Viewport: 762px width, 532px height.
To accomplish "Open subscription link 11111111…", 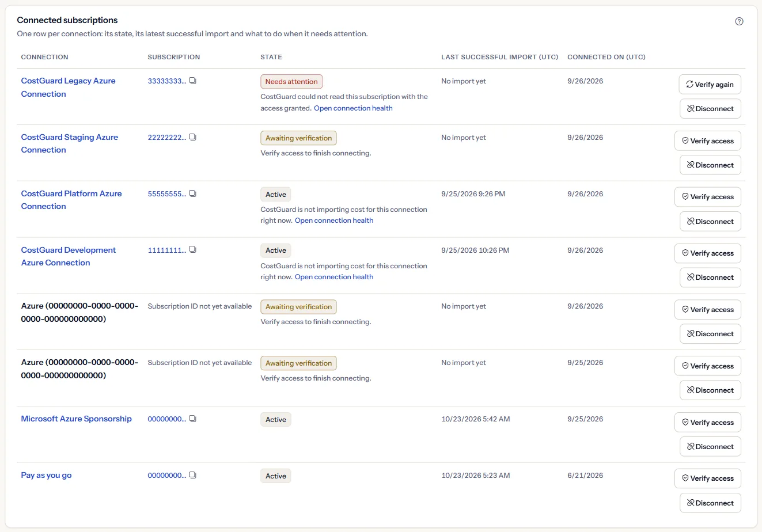I will coord(166,250).
